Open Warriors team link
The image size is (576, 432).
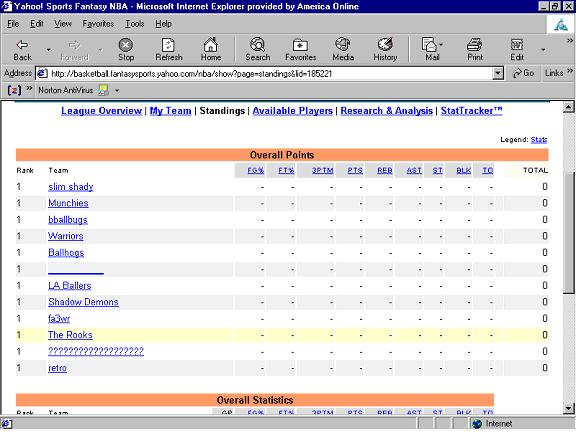[x=65, y=236]
